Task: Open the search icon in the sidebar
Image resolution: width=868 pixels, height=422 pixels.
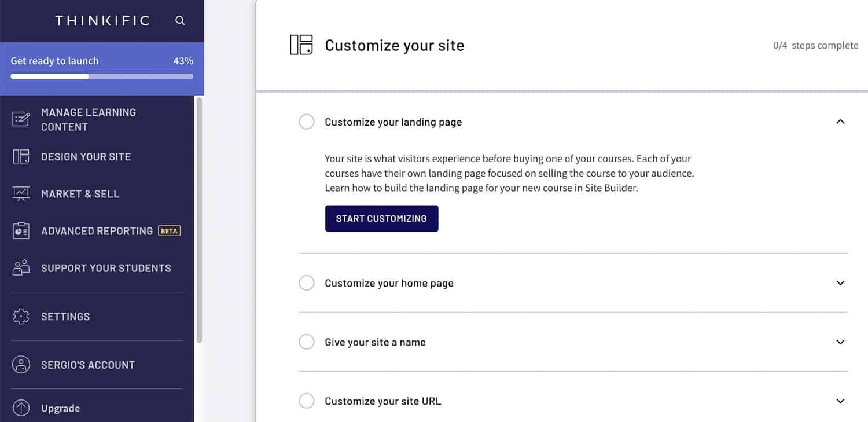Action: pos(180,20)
